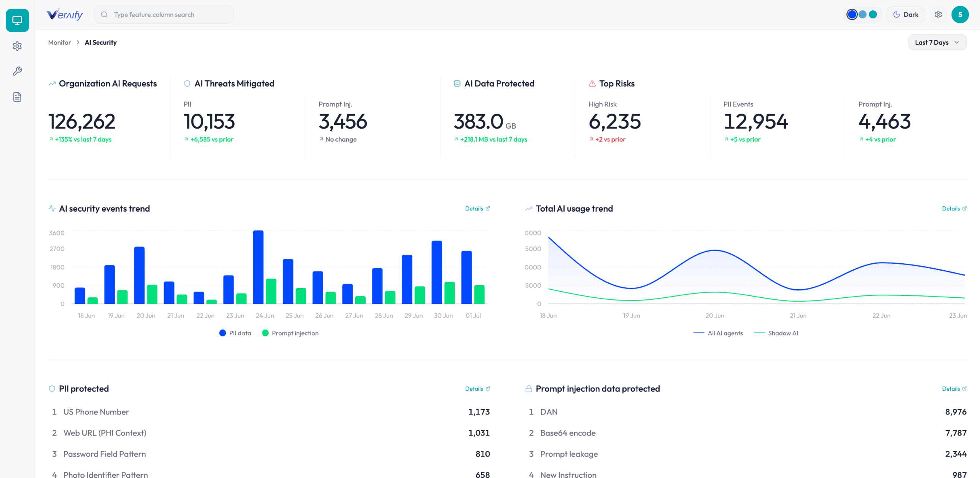The width and height of the screenshot is (980, 478).
Task: Toggle Shadow AI line in legend
Action: pyautogui.click(x=776, y=333)
